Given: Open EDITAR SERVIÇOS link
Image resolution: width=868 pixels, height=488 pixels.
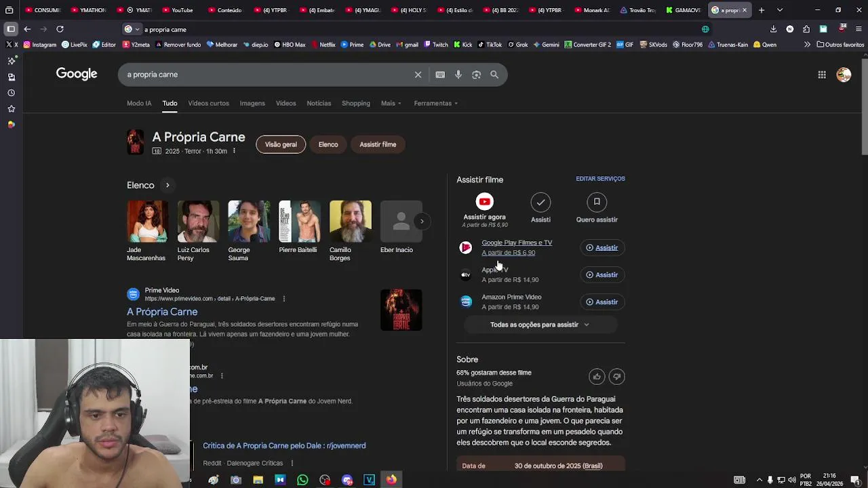Looking at the screenshot, I should pyautogui.click(x=600, y=179).
